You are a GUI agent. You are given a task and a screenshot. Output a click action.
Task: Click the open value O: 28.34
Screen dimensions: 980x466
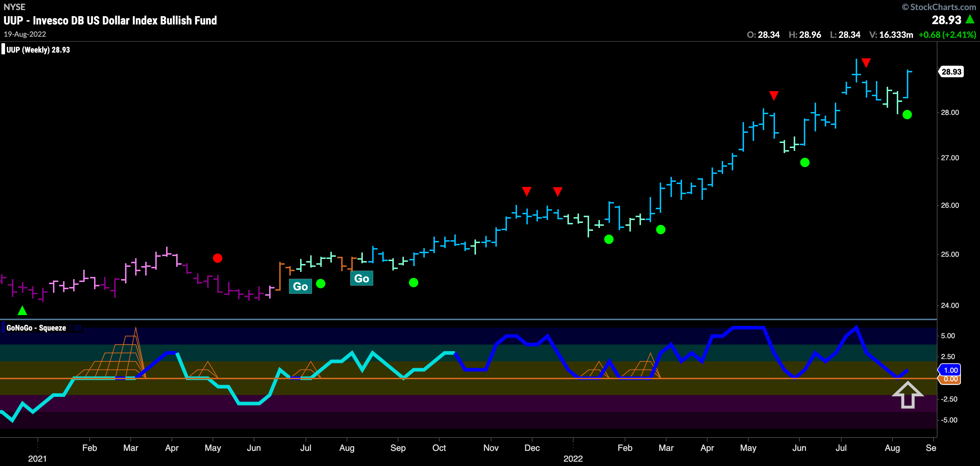pos(763,35)
